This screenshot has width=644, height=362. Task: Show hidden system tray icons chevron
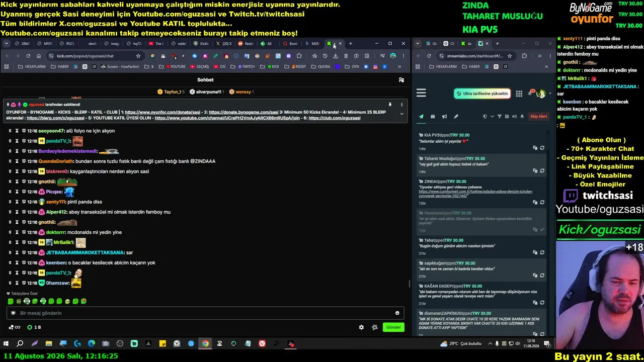(x=490, y=344)
